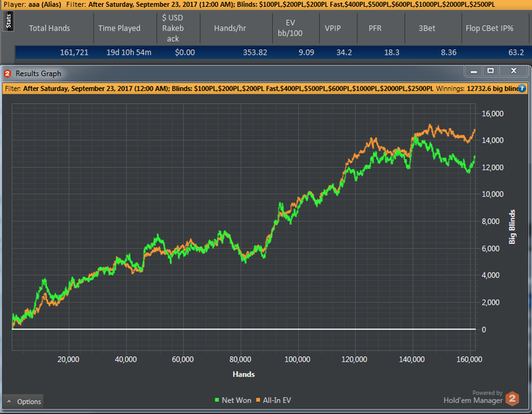Click the VPIP column header

(x=333, y=28)
